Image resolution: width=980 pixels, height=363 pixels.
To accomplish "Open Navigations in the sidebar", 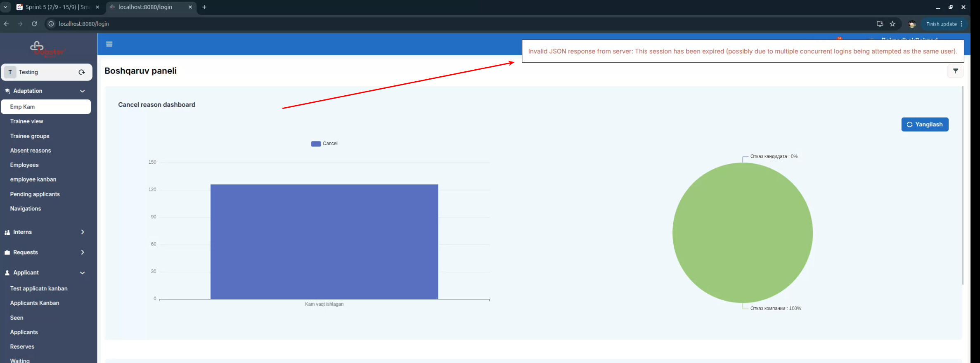I will 26,209.
